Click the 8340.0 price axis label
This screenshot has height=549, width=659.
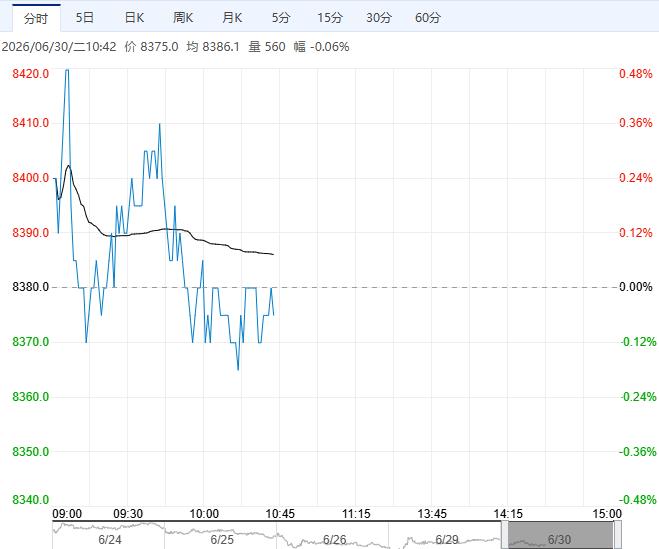coord(30,500)
